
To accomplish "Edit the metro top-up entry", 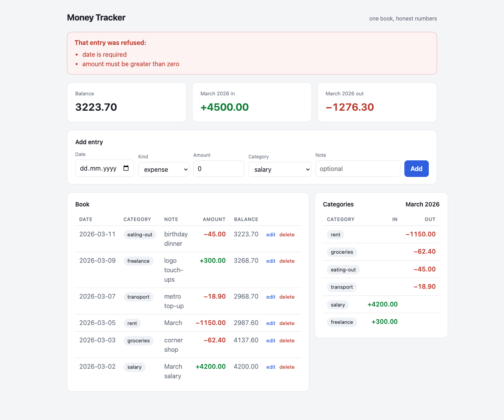I will click(x=271, y=297).
